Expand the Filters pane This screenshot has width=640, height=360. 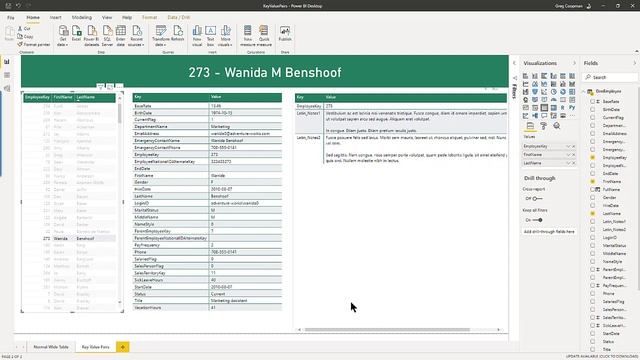click(514, 63)
